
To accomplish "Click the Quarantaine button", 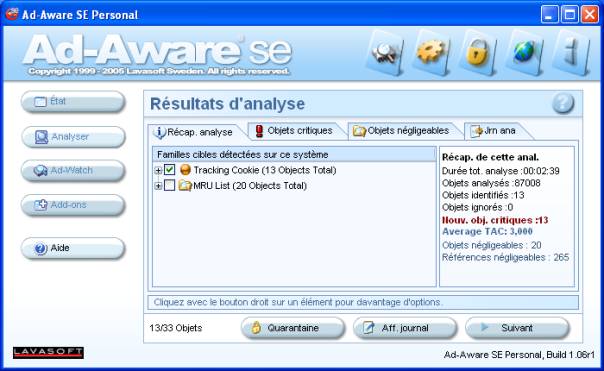I will pyautogui.click(x=293, y=328).
